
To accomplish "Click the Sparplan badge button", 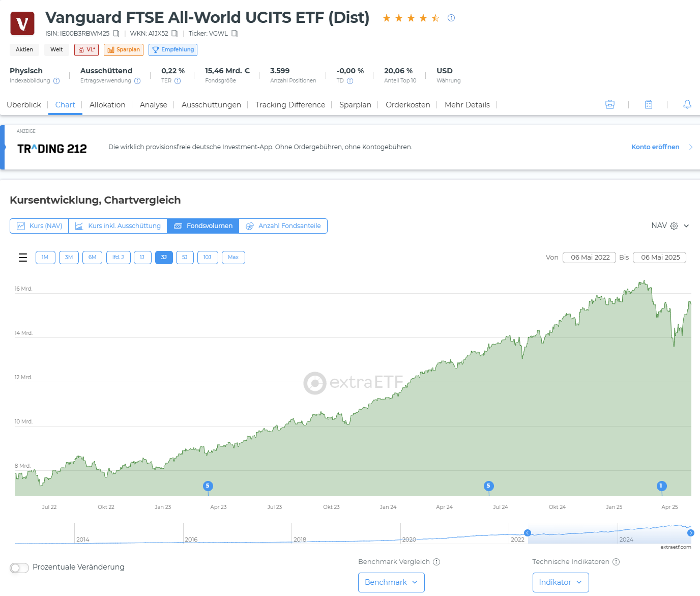I will pyautogui.click(x=124, y=50).
